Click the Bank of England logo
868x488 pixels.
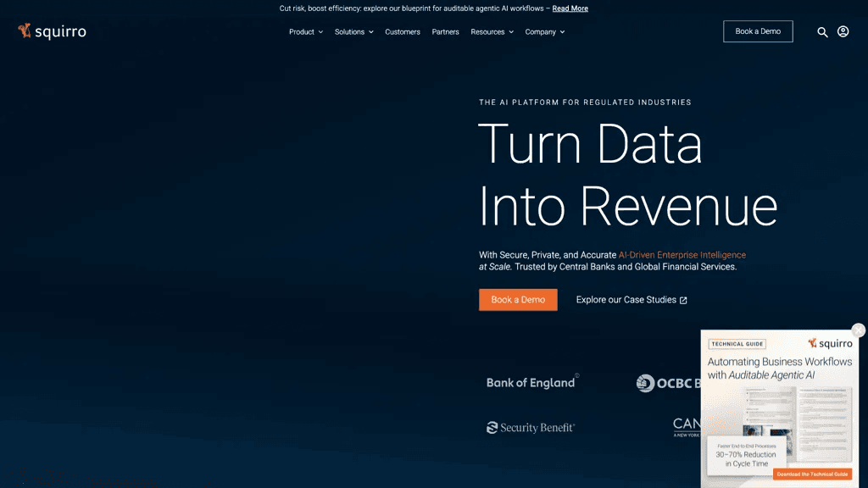coord(532,382)
